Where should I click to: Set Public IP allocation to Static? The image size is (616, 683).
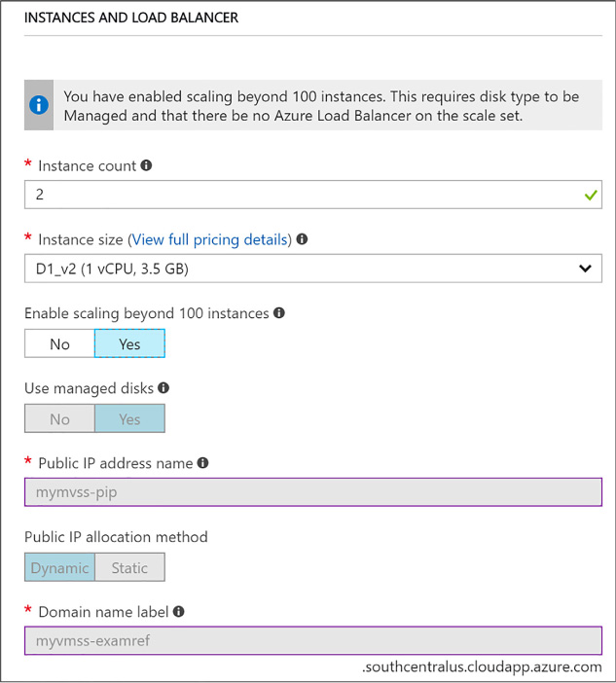click(129, 567)
